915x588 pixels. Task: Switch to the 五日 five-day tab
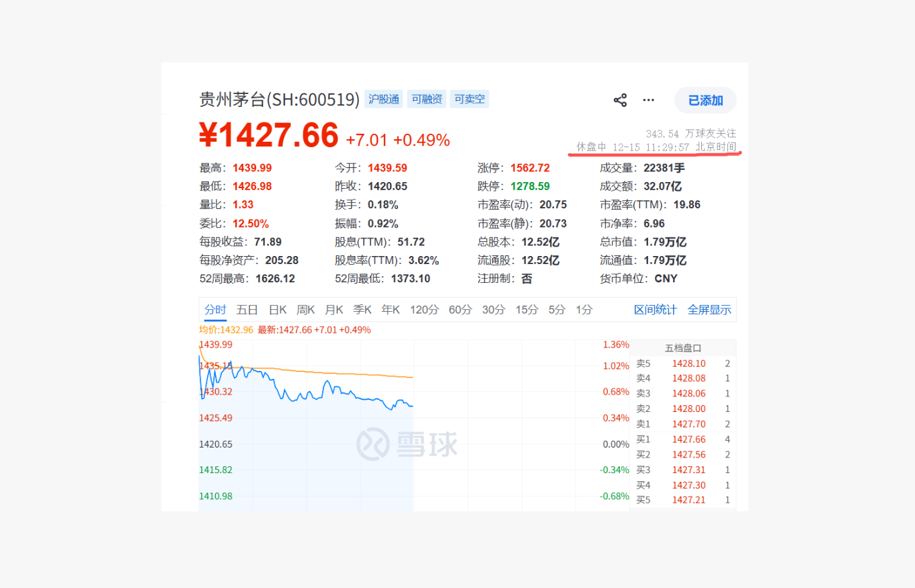[247, 309]
